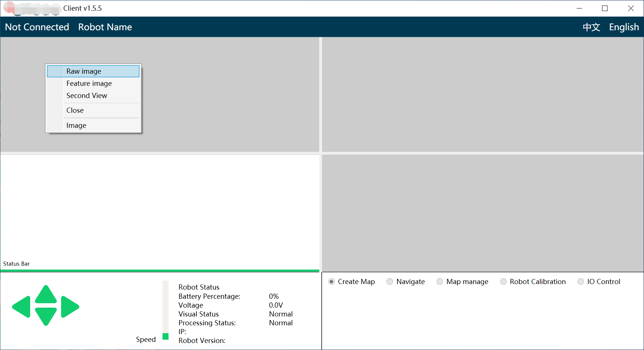Adjust the vertical Speed slider
644x350 pixels.
click(166, 336)
